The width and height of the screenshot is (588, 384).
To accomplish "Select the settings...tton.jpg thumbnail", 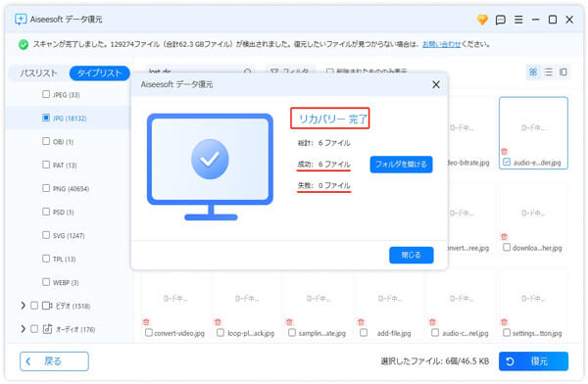I will 533,305.
